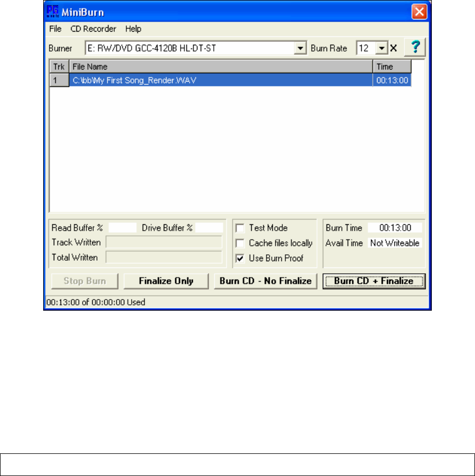
Task: Click the Read Buffer % field
Action: click(122, 227)
